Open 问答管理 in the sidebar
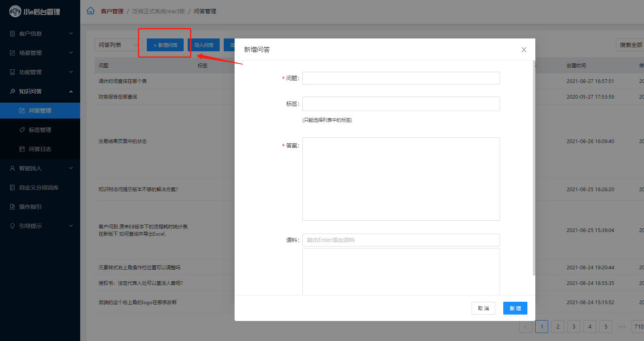 point(40,111)
